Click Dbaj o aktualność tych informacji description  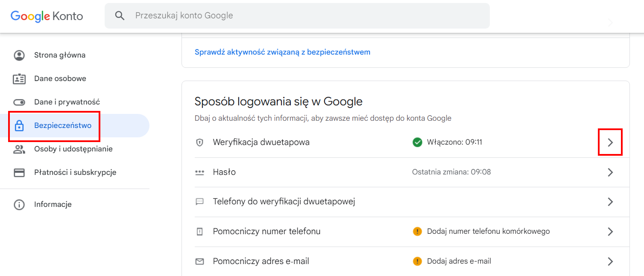point(323,118)
